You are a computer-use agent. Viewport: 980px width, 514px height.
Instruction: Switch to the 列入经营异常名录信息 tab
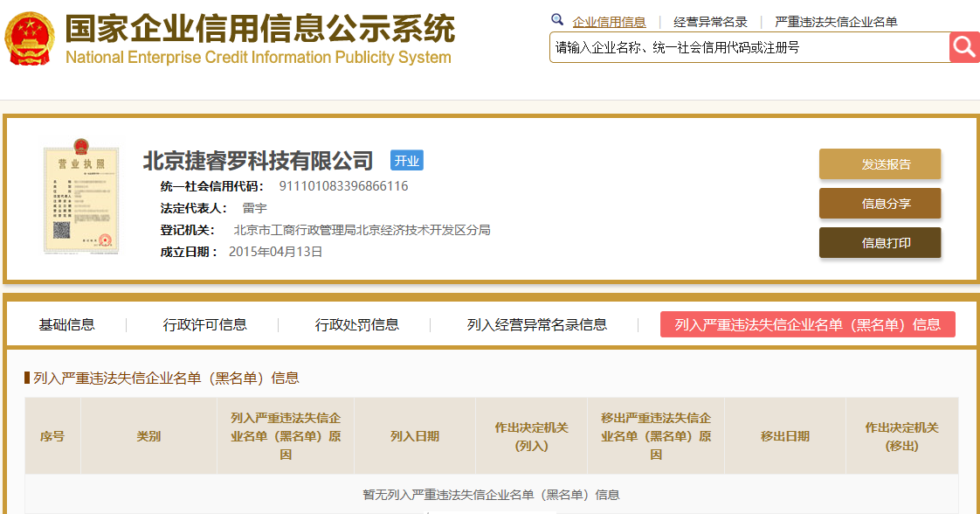[537, 324]
